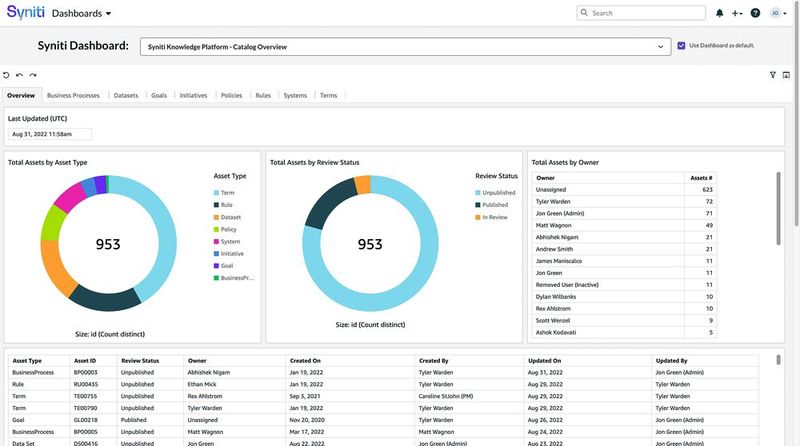Open the Datasets tab

(x=126, y=95)
